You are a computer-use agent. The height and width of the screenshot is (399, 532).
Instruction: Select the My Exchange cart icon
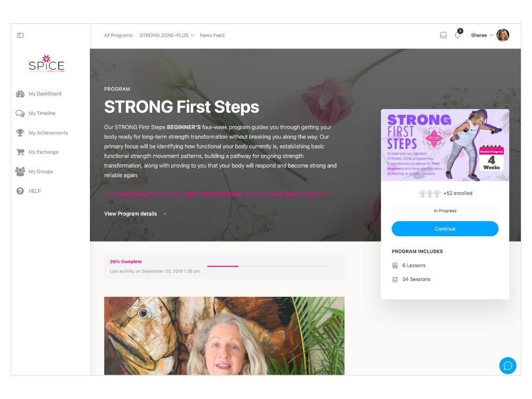(x=20, y=152)
